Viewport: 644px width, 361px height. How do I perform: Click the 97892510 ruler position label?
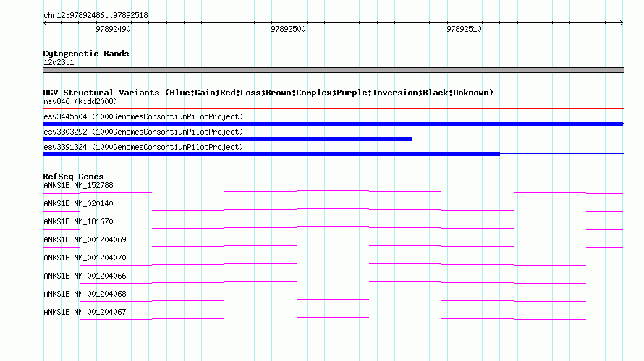pos(464,29)
